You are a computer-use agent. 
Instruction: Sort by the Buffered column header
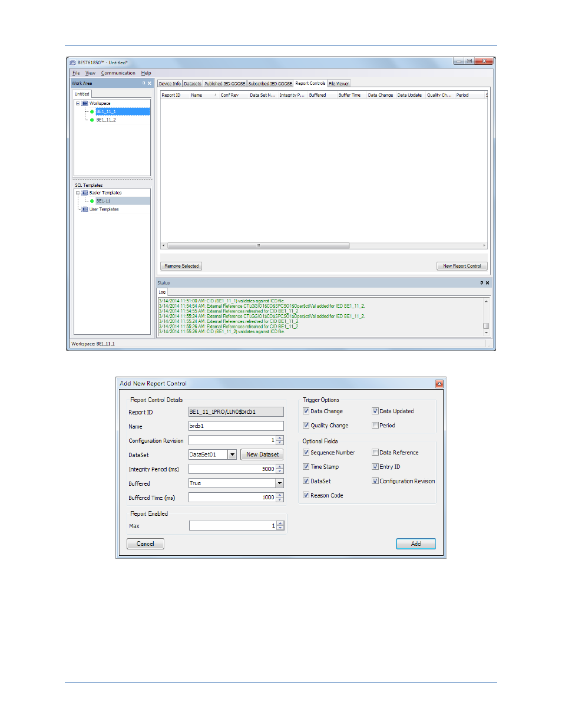pos(322,95)
